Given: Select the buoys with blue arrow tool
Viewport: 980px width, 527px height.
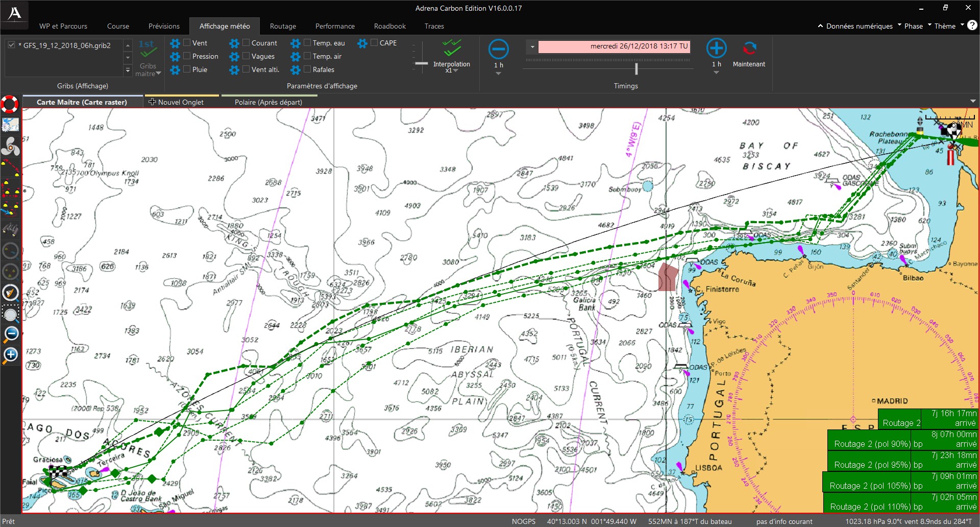Looking at the screenshot, I should pos(10,208).
